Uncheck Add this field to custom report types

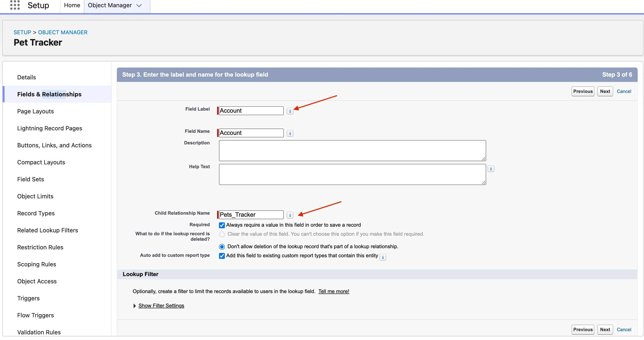222,256
